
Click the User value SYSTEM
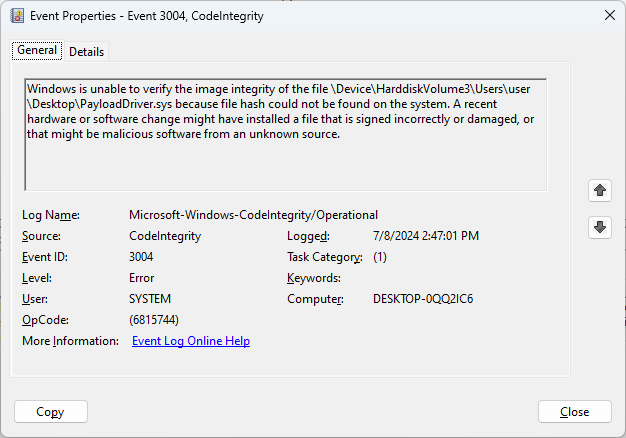tap(150, 299)
